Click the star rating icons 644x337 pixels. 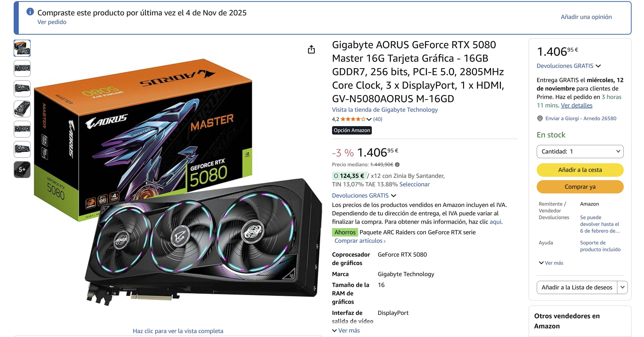pos(353,119)
